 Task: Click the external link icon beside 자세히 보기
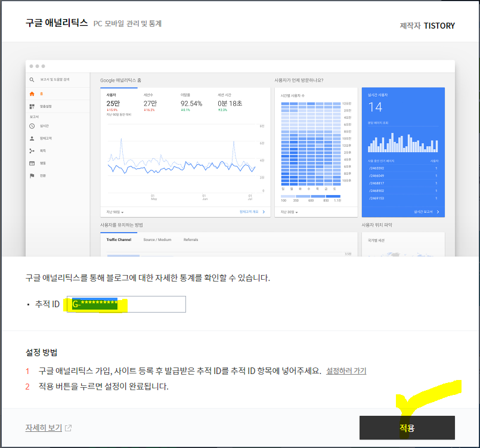(68, 428)
